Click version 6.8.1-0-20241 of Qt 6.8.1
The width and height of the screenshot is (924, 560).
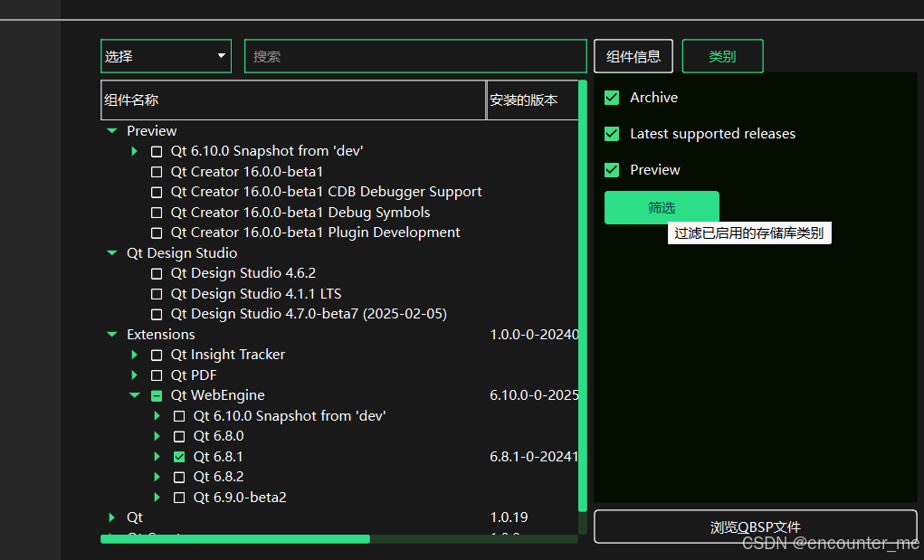[534, 457]
